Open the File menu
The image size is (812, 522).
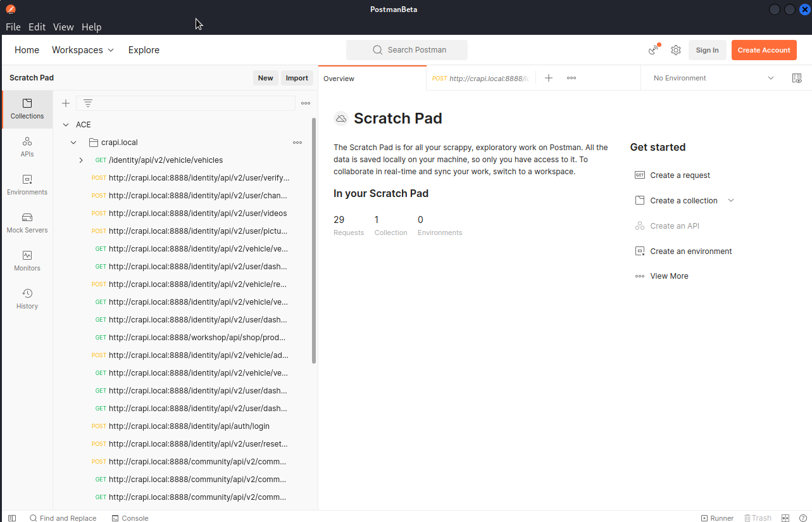pos(13,27)
